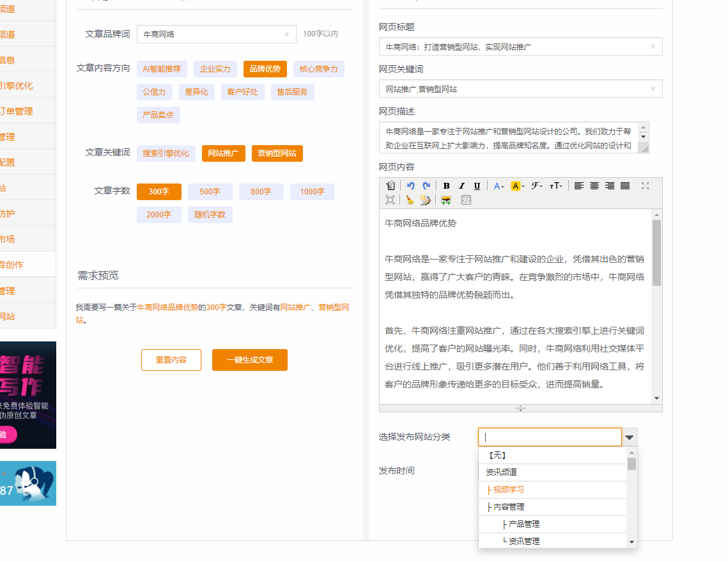
Task: Click the editor's vertical scrollbar thumb
Action: point(656,253)
